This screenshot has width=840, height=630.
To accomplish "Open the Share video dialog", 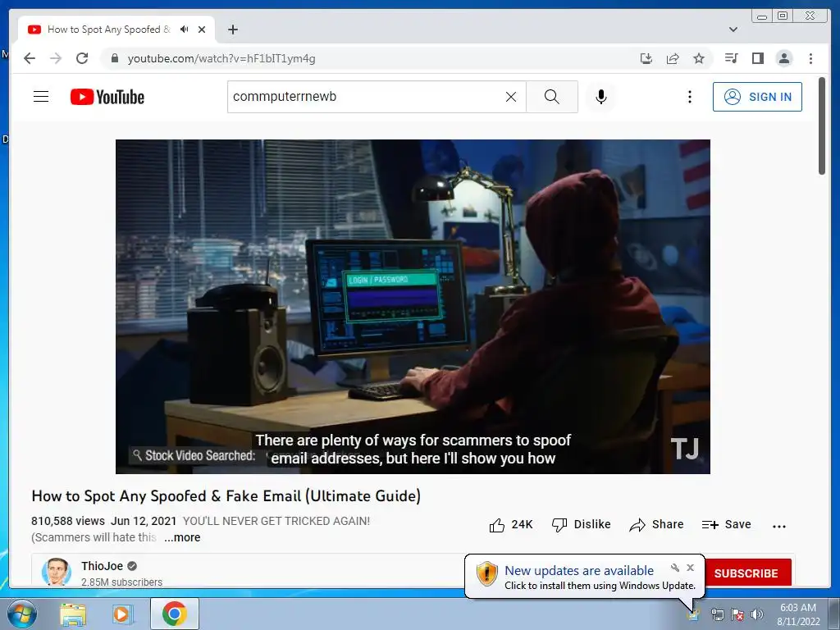I will pos(657,524).
